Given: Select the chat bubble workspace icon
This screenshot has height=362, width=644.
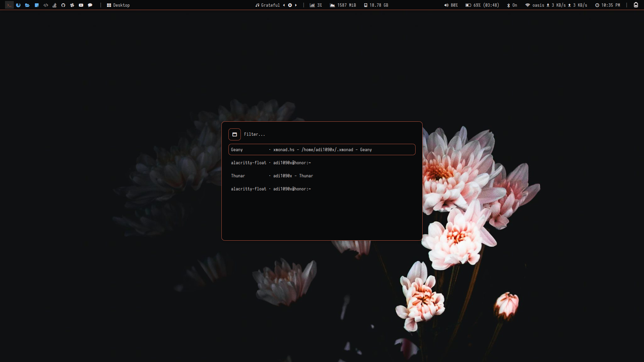Looking at the screenshot, I should click(90, 5).
